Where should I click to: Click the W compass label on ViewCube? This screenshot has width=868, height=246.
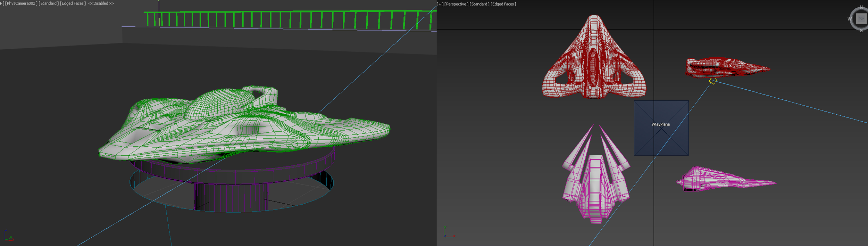click(x=850, y=19)
